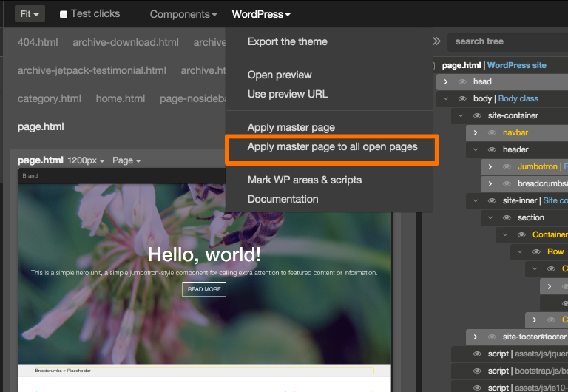Toggle eye of script bootstrap/js row
The width and height of the screenshot is (568, 392).
[x=477, y=371]
